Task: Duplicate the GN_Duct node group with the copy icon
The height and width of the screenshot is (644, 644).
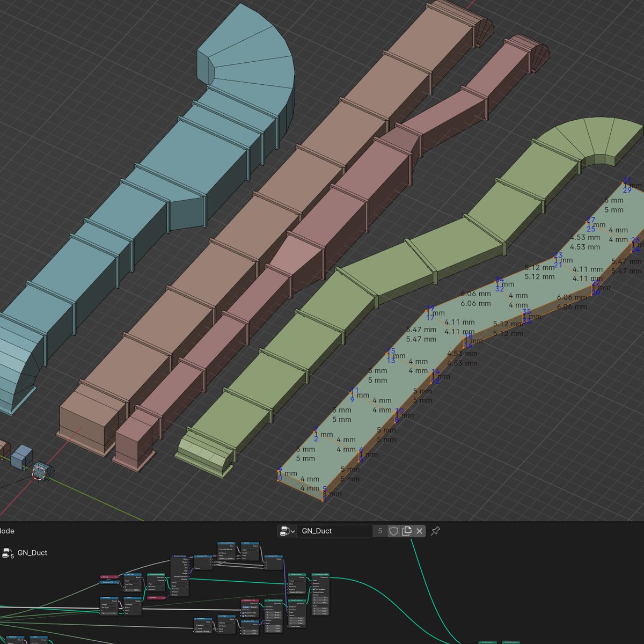Action: click(406, 530)
